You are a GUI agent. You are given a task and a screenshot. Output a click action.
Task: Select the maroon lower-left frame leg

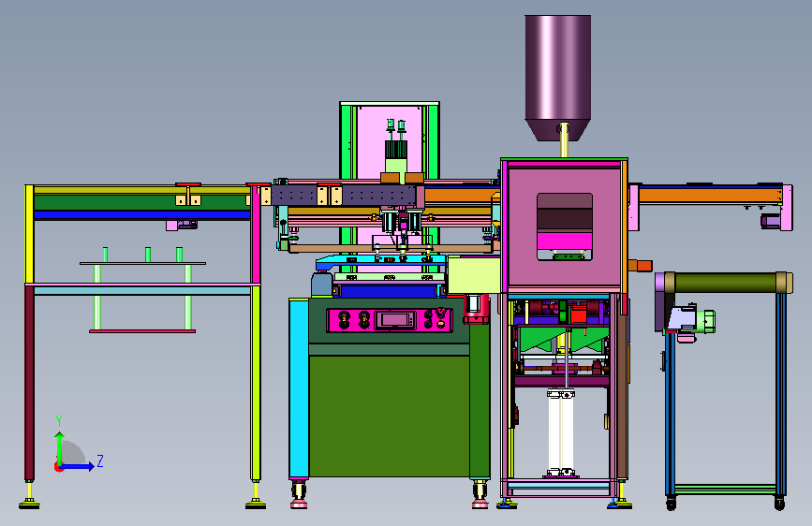[x=30, y=383]
